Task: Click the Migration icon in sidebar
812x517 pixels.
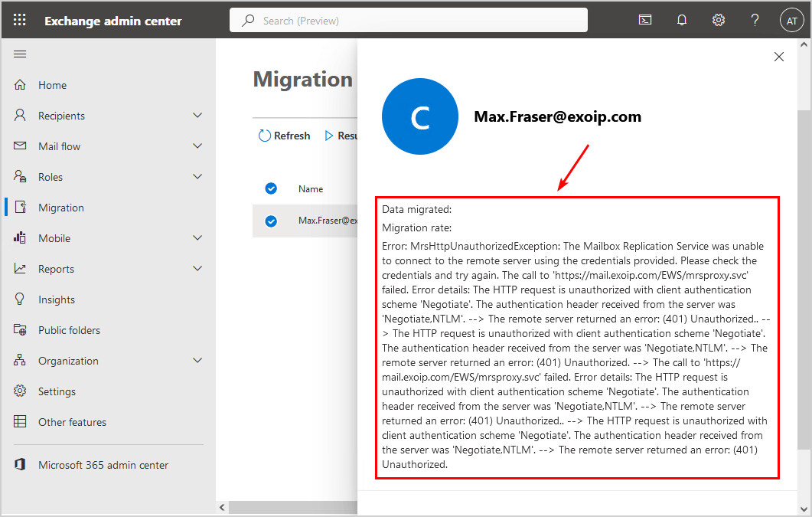Action: [20, 208]
